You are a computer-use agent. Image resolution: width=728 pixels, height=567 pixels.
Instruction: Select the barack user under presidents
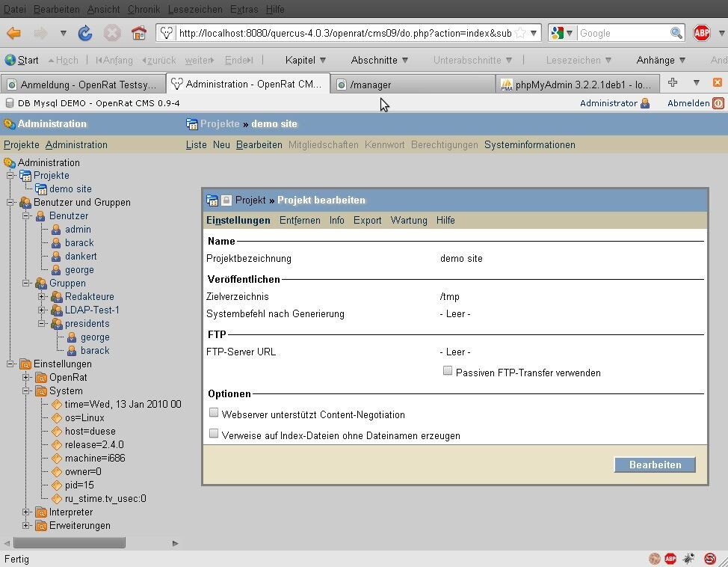click(95, 350)
